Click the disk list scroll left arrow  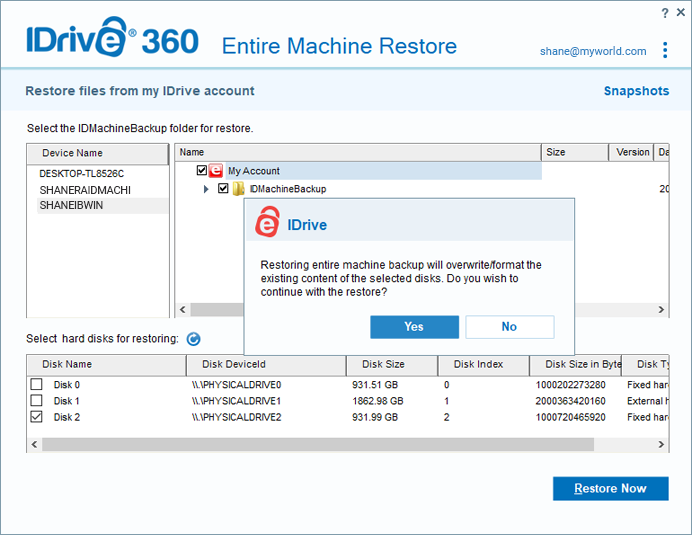[x=34, y=445]
